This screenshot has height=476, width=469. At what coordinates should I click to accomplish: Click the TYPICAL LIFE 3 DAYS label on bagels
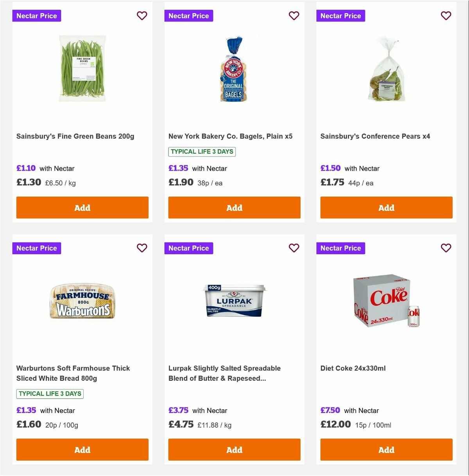[x=201, y=152]
